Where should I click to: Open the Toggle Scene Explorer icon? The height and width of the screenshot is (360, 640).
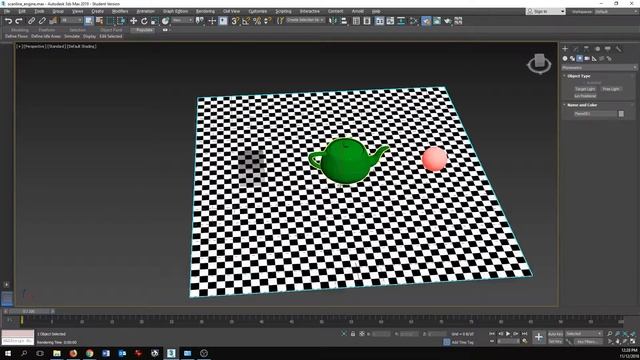point(356,20)
